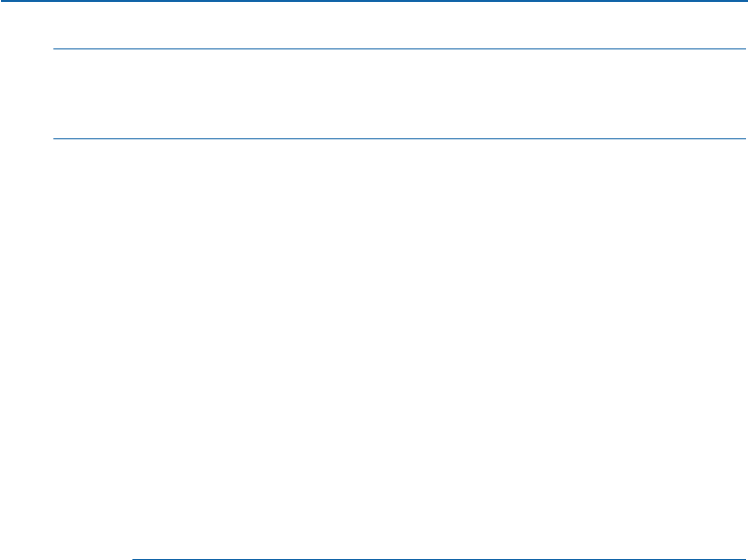Click the left end of the thick top bar

coord(4,1)
